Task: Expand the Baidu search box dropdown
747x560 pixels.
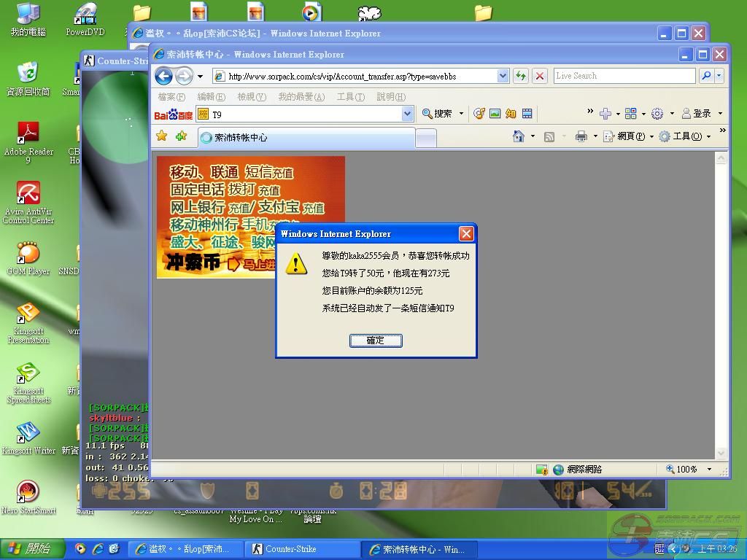Action: pyautogui.click(x=407, y=114)
